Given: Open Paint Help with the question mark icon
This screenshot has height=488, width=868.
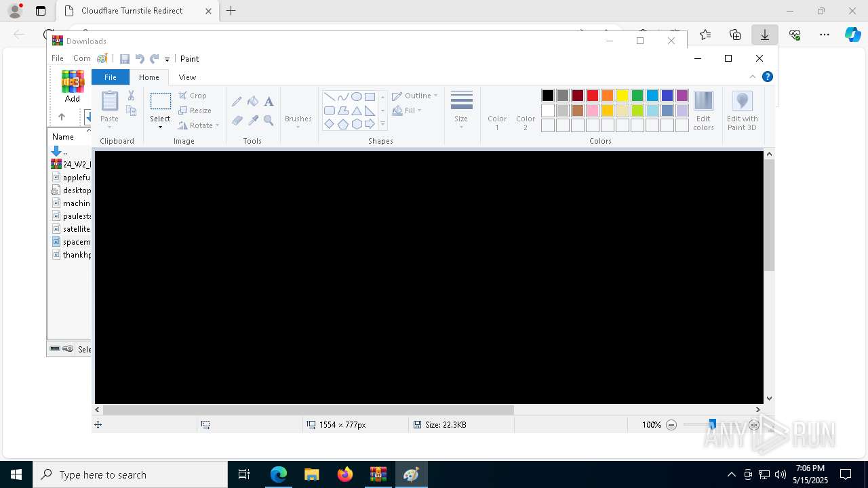Looking at the screenshot, I should point(768,77).
